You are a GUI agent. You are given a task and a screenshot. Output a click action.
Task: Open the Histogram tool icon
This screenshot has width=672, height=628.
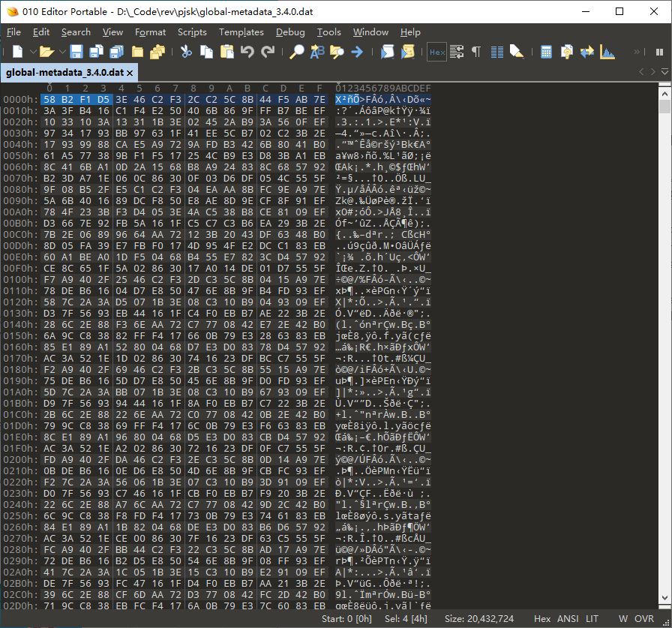pos(607,52)
